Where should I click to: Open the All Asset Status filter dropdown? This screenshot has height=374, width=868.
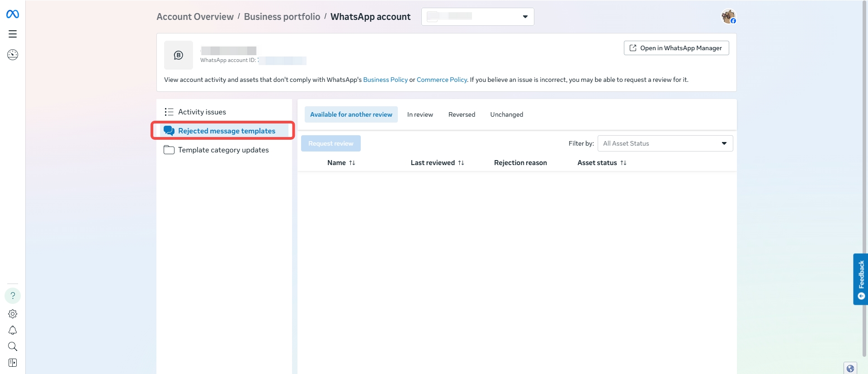pos(665,143)
